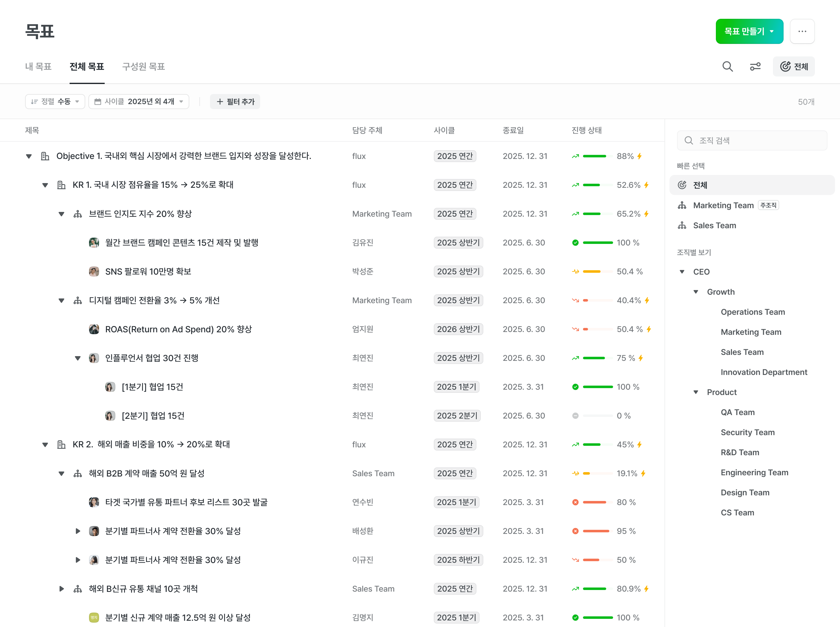Click the building icon beside Objective 1

click(45, 156)
